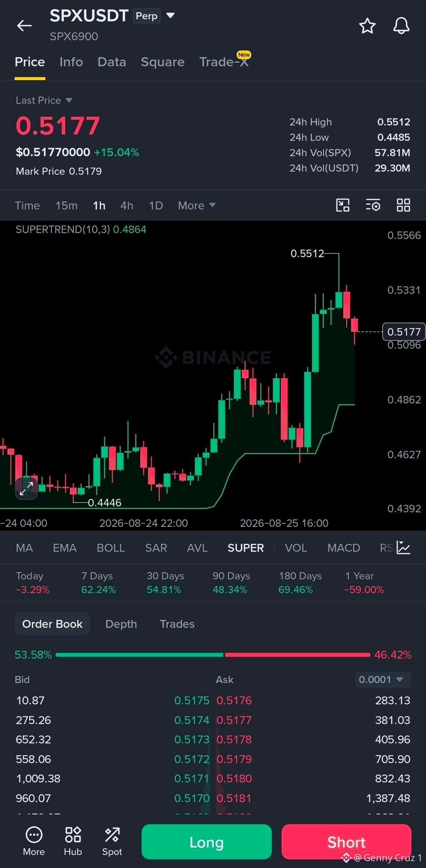
Task: Select the bid price 0.5175 row
Action: (113, 700)
